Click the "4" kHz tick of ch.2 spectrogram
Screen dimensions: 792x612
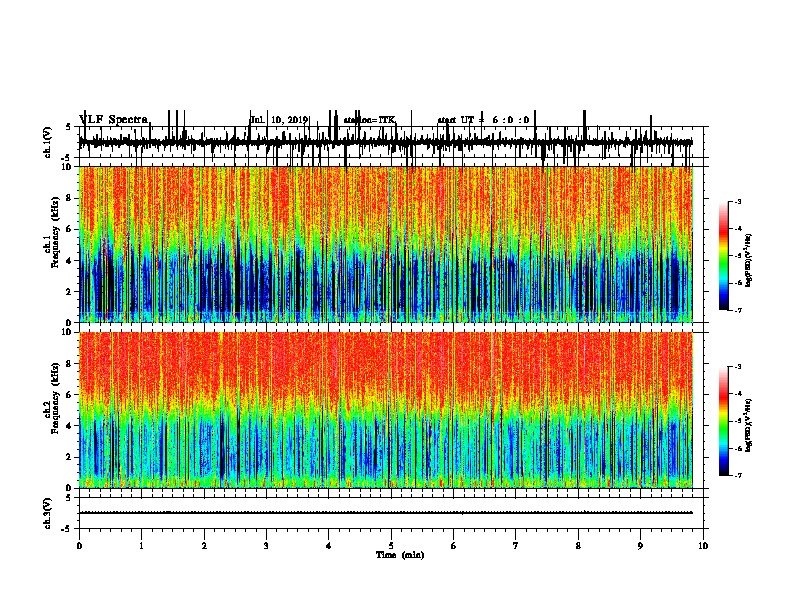70,426
